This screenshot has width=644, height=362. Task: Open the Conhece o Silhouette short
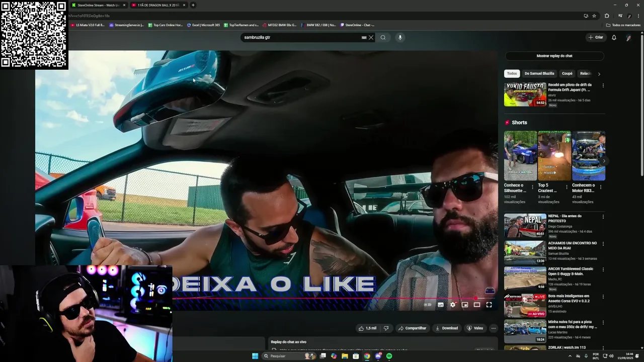click(x=520, y=156)
